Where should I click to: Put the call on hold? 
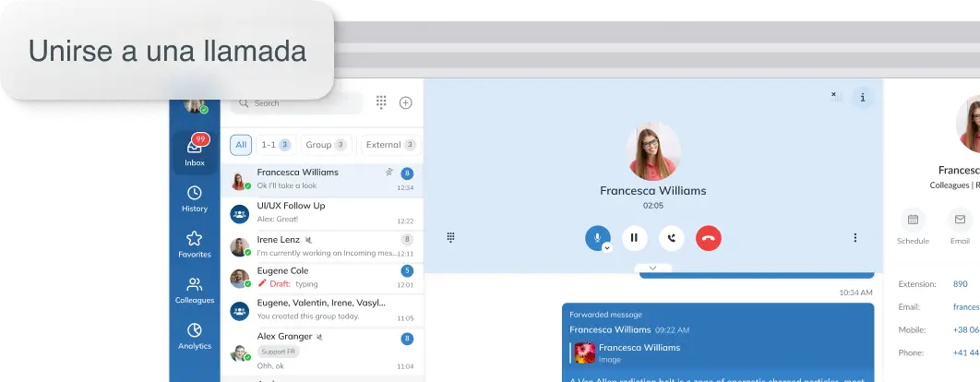[634, 238]
